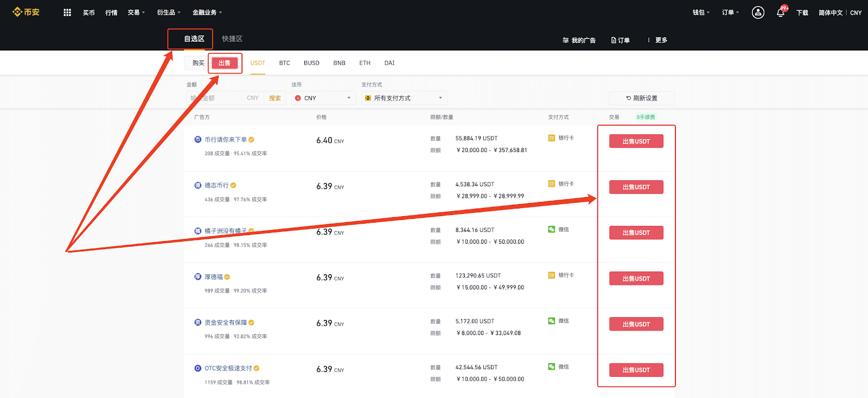This screenshot has height=398, width=868.
Task: Click verified badge next to 厚德福
Action: [227, 277]
